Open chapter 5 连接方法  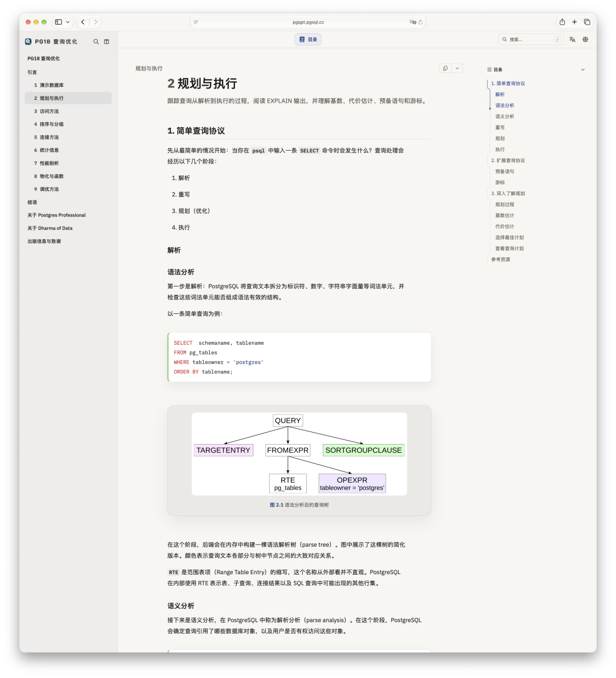68,137
